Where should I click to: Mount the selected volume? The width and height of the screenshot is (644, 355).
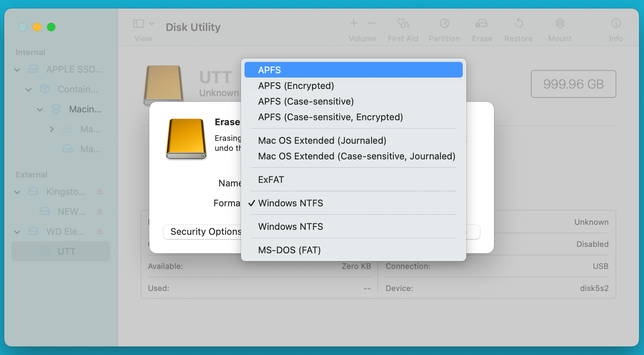559,28
